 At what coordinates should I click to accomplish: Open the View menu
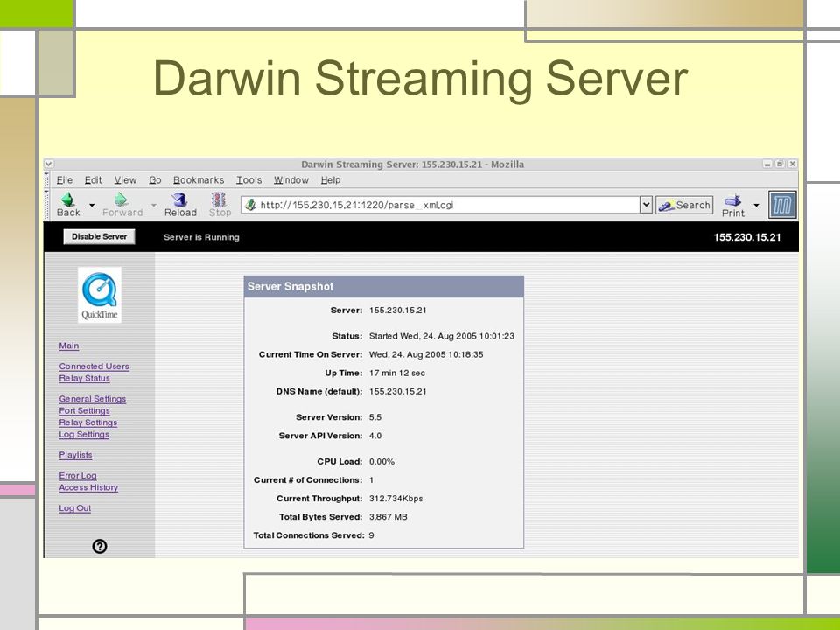[x=125, y=180]
